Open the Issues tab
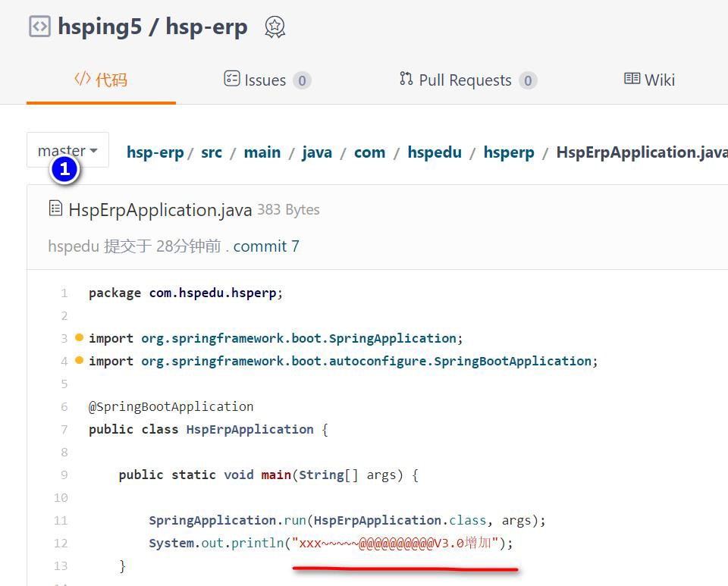Viewport: 728px width, 586px height. coord(266,80)
